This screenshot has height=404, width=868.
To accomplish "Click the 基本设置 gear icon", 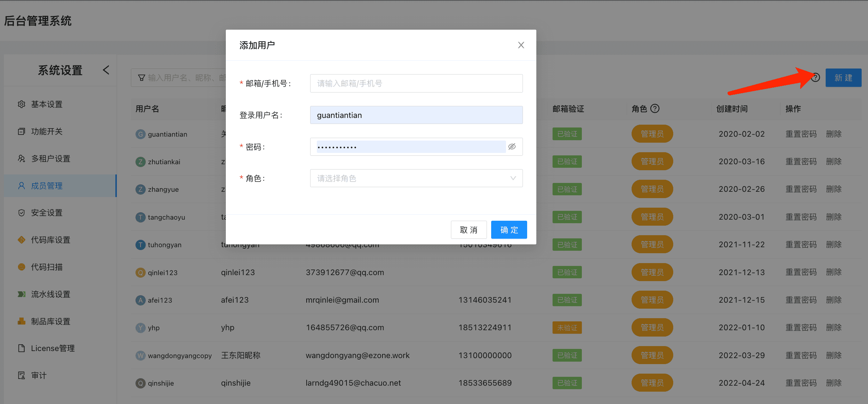I will point(21,104).
